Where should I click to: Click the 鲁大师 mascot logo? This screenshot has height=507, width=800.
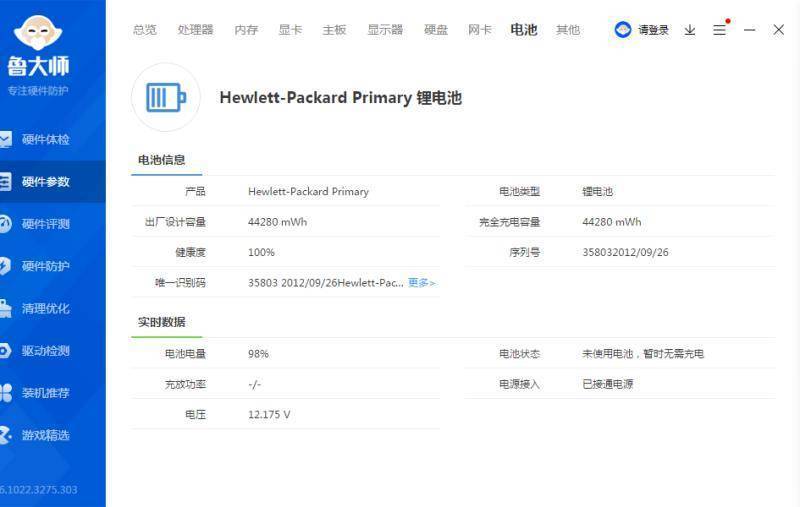point(38,33)
